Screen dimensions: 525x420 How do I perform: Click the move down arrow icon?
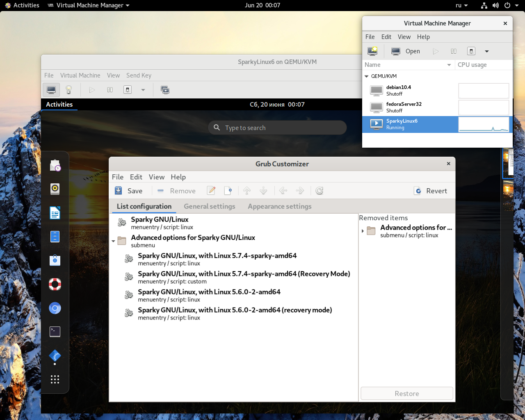264,191
